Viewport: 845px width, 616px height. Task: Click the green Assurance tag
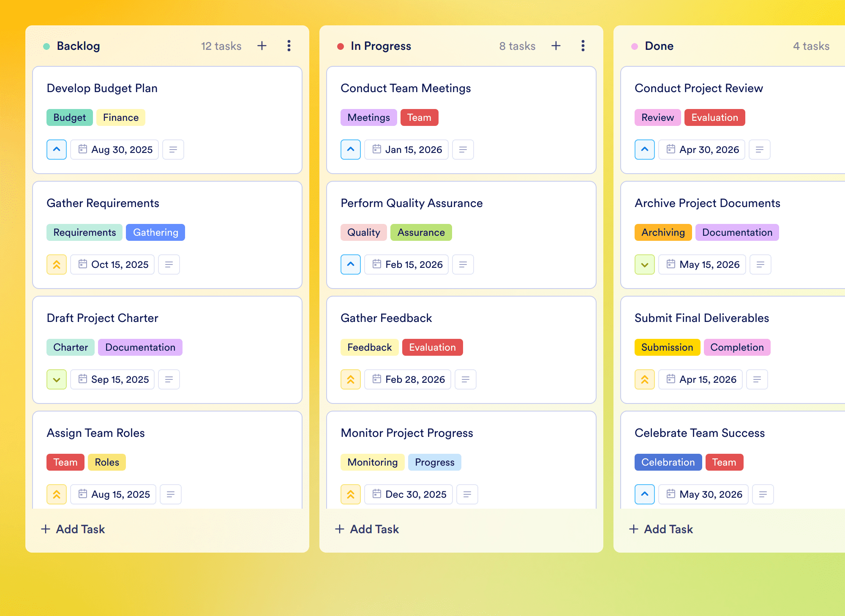421,232
